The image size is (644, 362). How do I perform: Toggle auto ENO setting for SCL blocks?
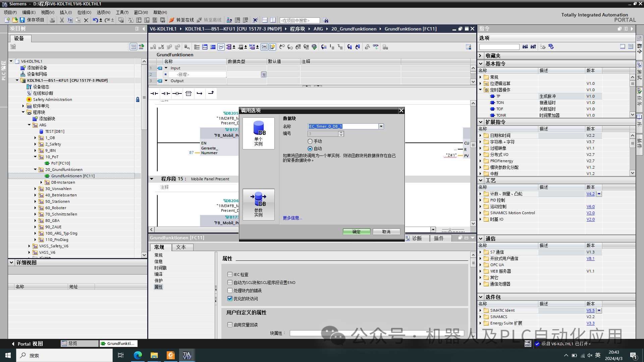pos(230,283)
